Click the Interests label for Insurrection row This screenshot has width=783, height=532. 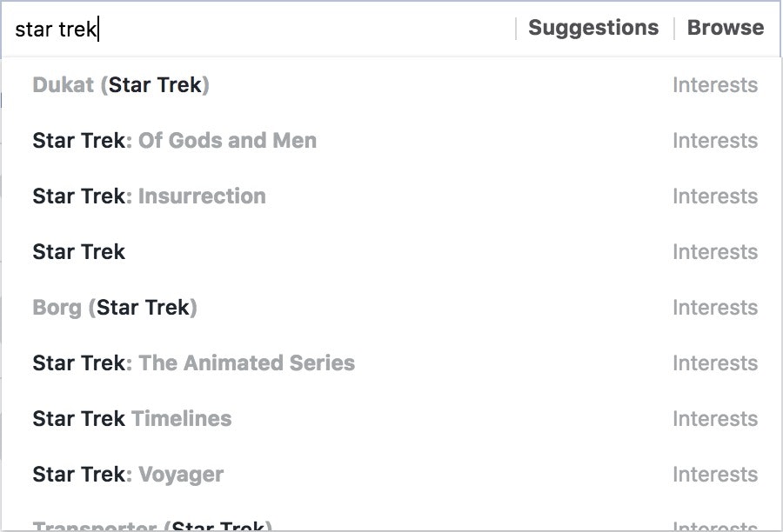tap(714, 196)
